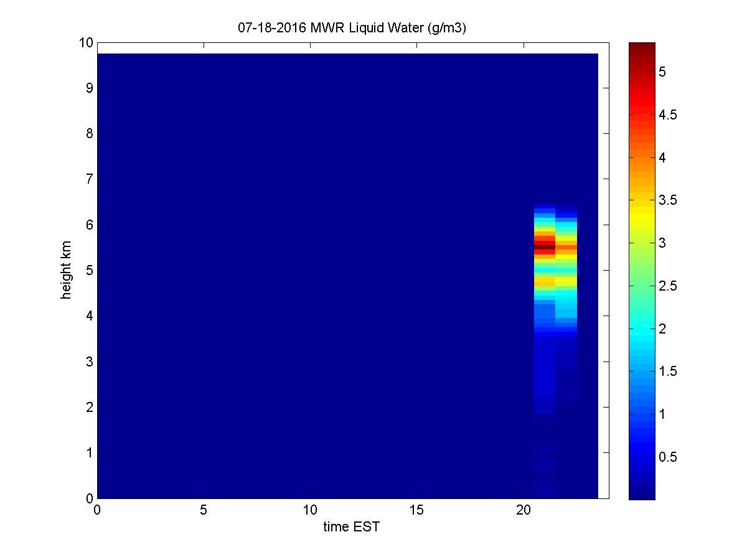The image size is (747, 560).
Task: Click the colorbar label '2.5'
Action: click(x=667, y=286)
